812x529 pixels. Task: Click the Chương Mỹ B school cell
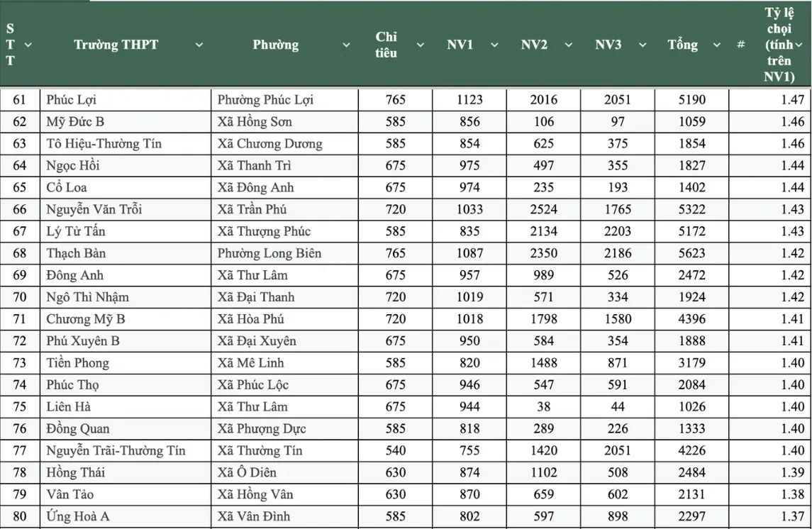click(x=86, y=320)
